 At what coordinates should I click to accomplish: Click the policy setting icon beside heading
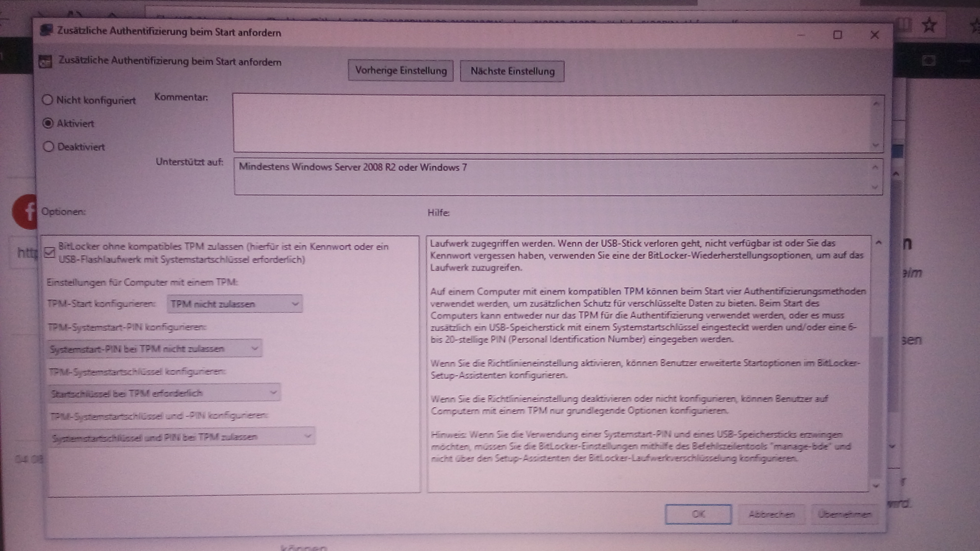click(x=45, y=61)
